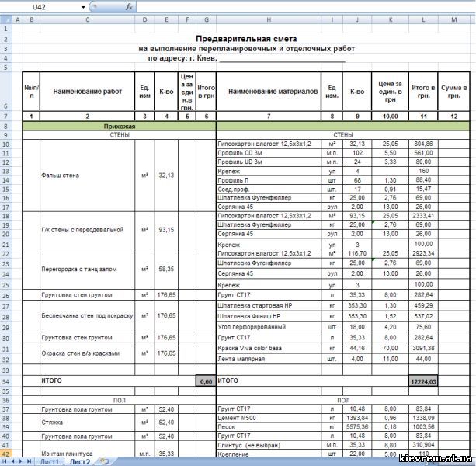Select the 'Беспесчанка стен под покраску' cell
The width and height of the screenshot is (476, 466).
88,316
